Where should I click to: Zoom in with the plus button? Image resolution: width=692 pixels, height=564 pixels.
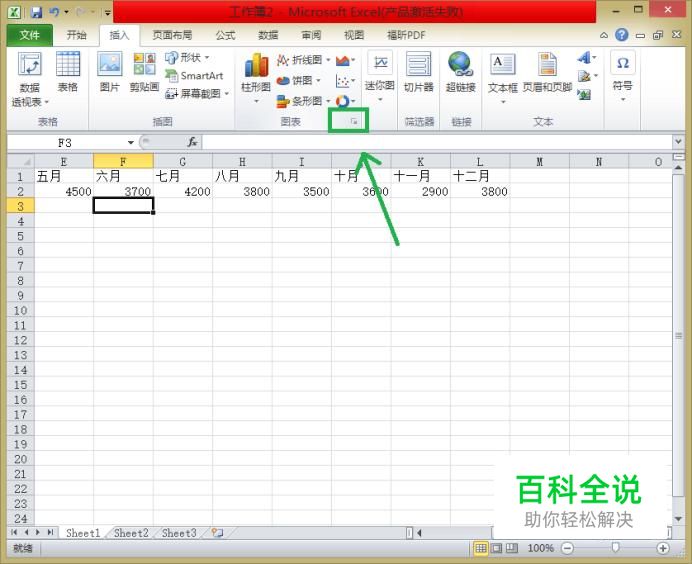pos(662,549)
